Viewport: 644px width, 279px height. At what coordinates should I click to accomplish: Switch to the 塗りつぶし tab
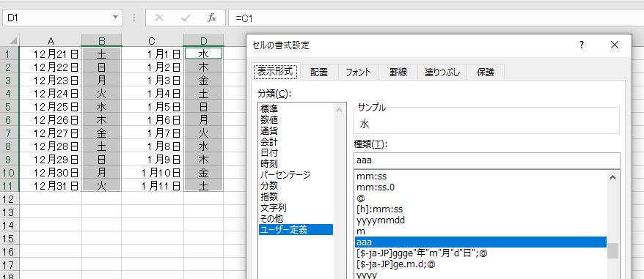[442, 72]
